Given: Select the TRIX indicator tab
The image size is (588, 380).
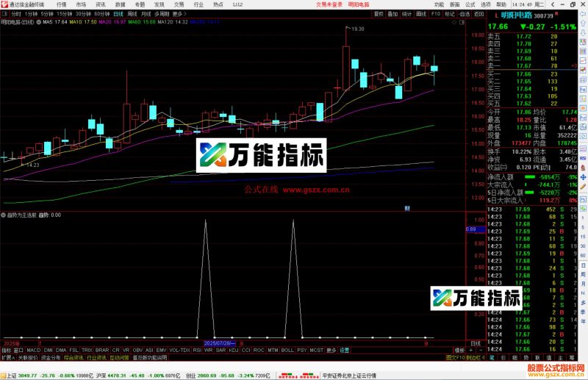Looking at the screenshot, I should click(x=87, y=350).
